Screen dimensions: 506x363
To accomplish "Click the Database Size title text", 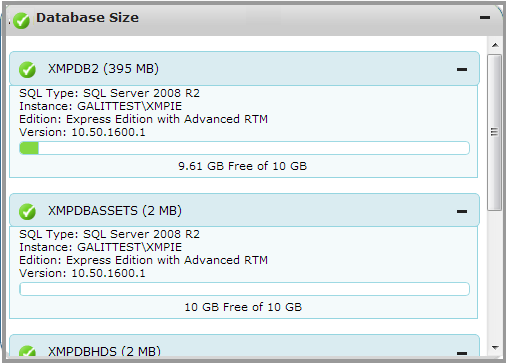I will 87,17.
